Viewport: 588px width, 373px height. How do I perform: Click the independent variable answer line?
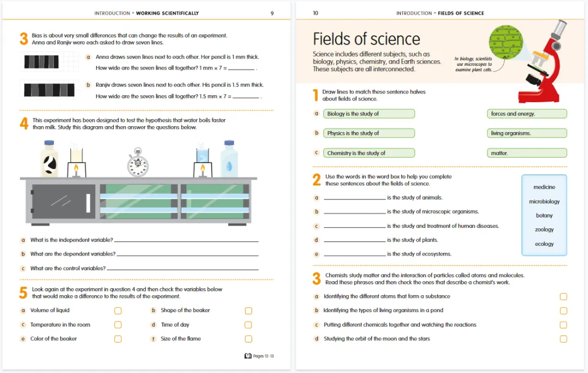click(186, 240)
